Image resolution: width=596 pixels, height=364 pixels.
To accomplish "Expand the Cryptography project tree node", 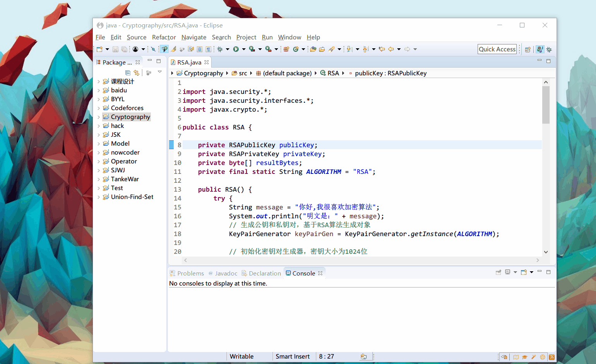I will (x=99, y=117).
